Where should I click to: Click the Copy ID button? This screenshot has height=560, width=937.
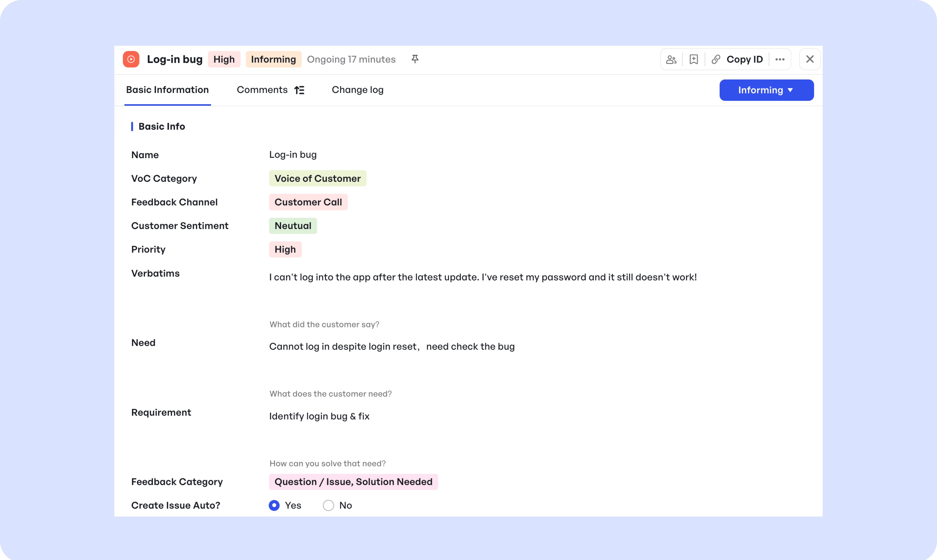(x=745, y=59)
